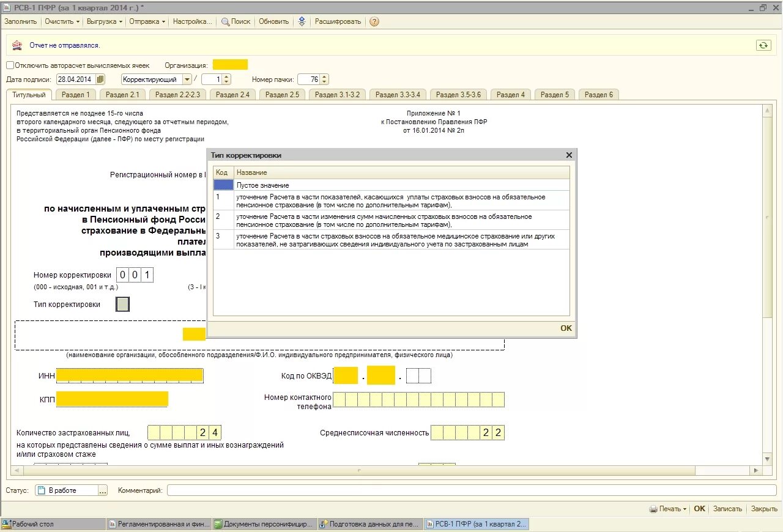Switch to Документы персонифициров... window
The height and width of the screenshot is (532, 783).
tap(264, 524)
